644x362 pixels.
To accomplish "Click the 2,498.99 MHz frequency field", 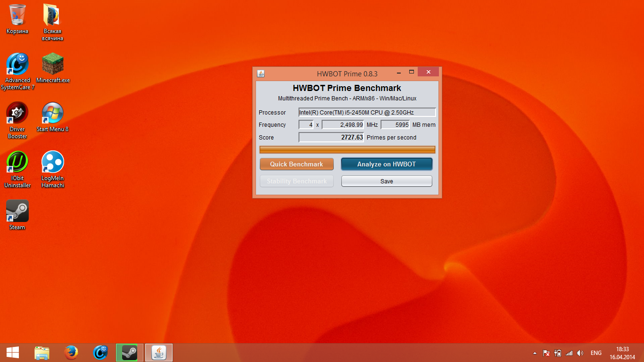I will click(x=343, y=124).
